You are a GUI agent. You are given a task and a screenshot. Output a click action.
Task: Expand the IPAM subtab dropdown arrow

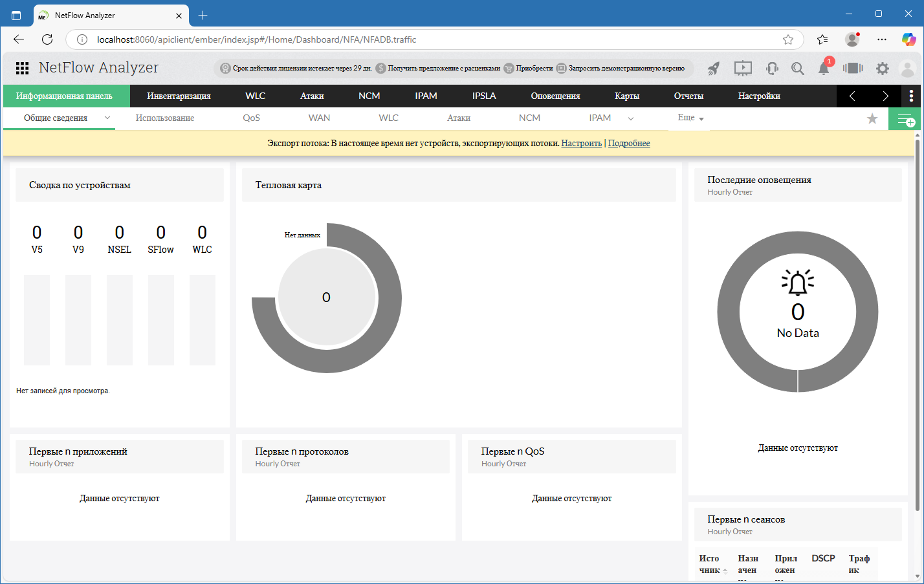point(631,118)
